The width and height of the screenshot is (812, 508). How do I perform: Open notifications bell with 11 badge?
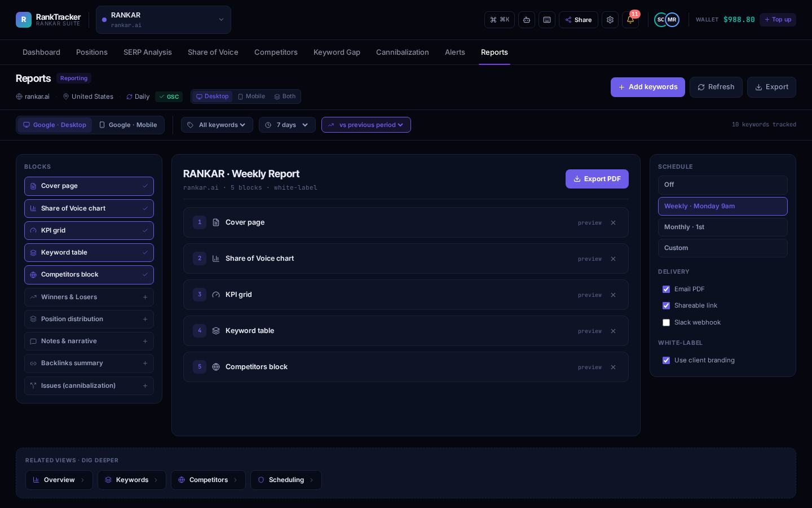630,20
